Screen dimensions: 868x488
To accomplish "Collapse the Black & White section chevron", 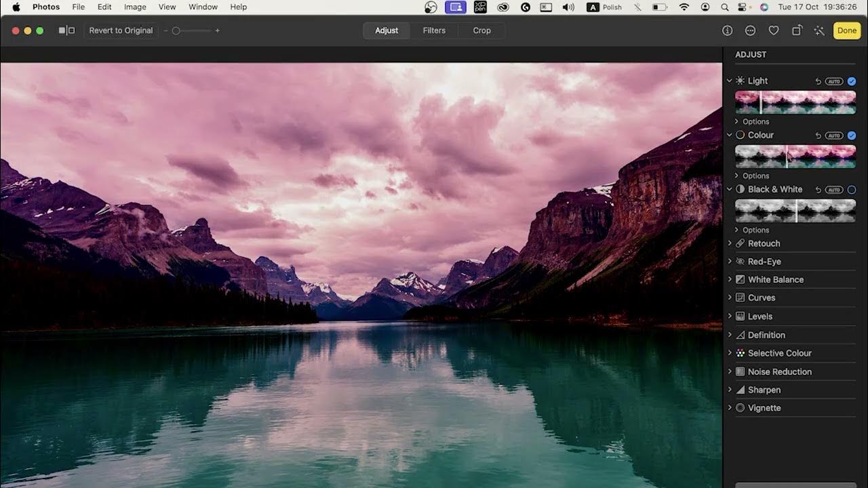I will [x=730, y=189].
